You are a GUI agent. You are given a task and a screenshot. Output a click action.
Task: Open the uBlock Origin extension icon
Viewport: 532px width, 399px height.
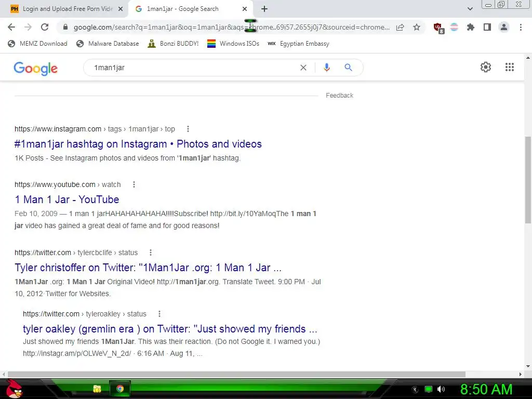(x=438, y=28)
